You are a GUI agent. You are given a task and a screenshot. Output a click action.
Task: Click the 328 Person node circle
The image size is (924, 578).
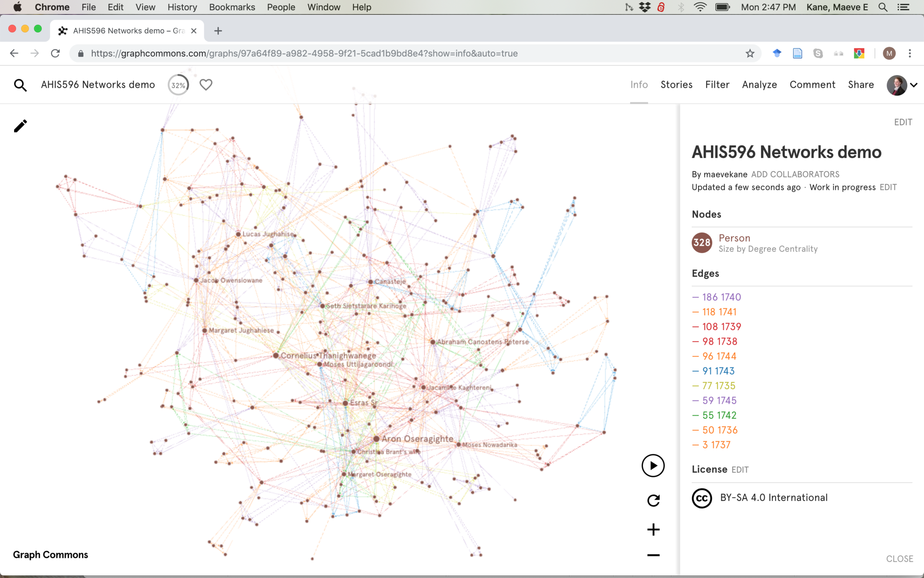[702, 243]
